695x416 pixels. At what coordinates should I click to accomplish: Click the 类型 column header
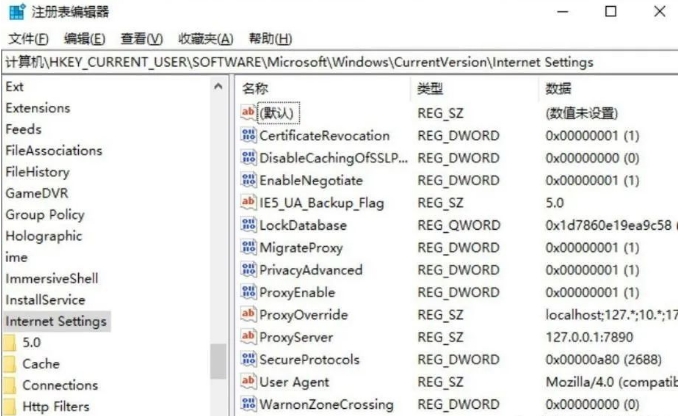(430, 89)
